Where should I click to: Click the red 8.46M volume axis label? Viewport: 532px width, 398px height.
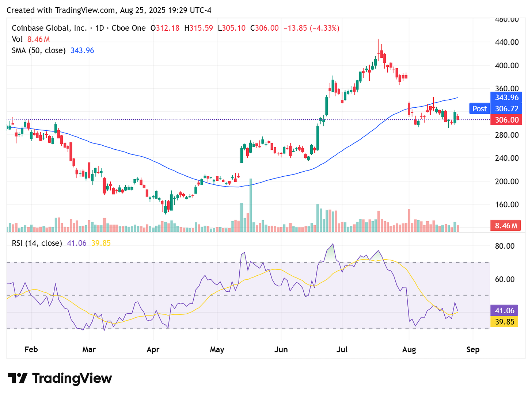505,226
